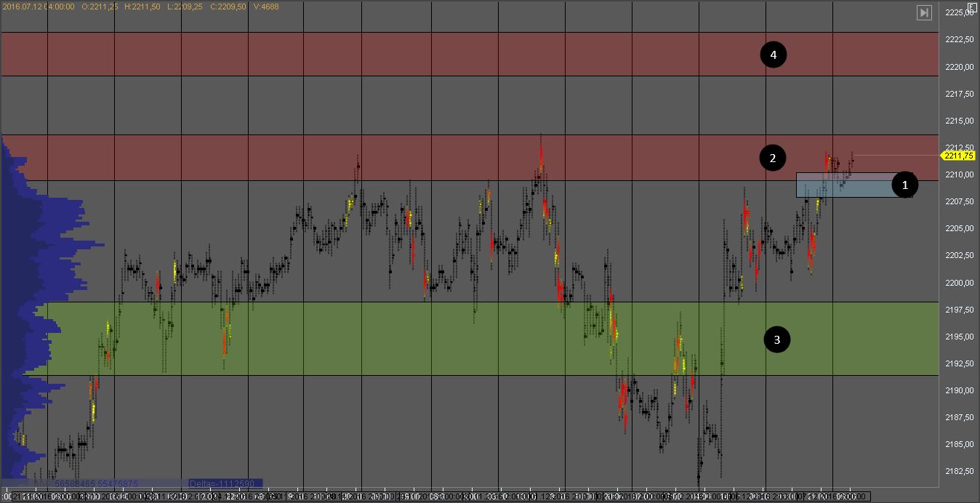This screenshot has height=503, width=980.
Task: Click the Delta=-1112590 label
Action: (224, 483)
